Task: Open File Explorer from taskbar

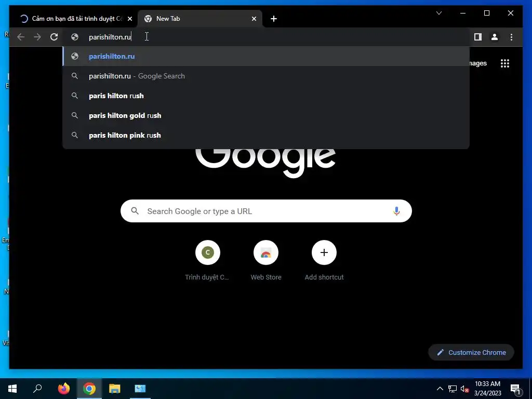Action: (x=115, y=389)
